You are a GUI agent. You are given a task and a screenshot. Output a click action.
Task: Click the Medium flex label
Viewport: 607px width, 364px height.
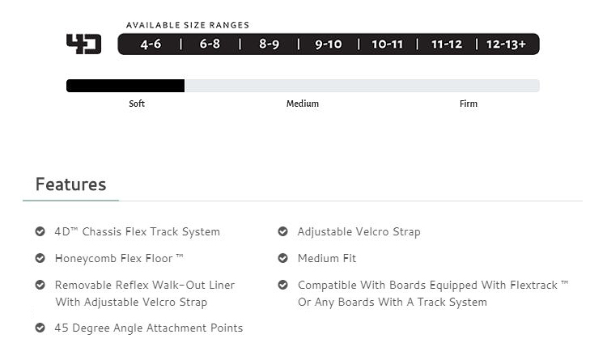303,104
